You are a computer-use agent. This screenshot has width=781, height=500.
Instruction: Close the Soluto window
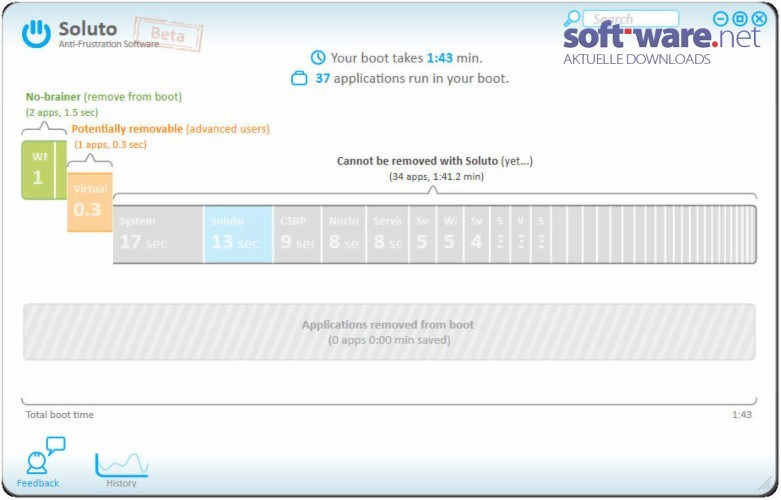(x=760, y=19)
